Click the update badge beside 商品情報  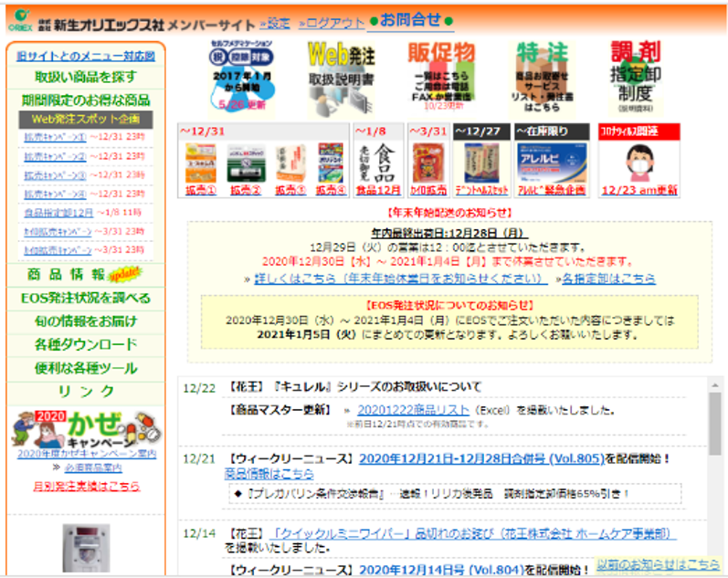(x=124, y=274)
